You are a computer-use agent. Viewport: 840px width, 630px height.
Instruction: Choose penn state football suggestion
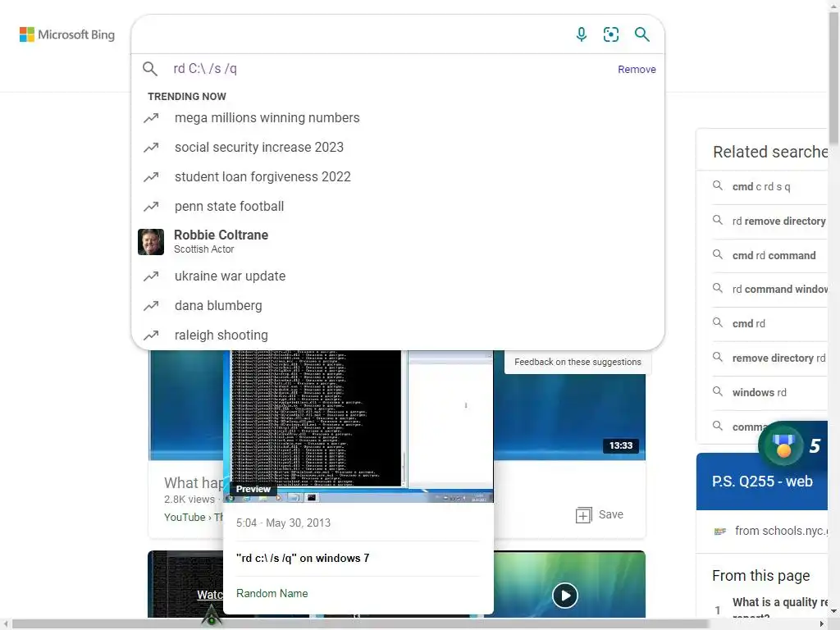click(x=230, y=206)
